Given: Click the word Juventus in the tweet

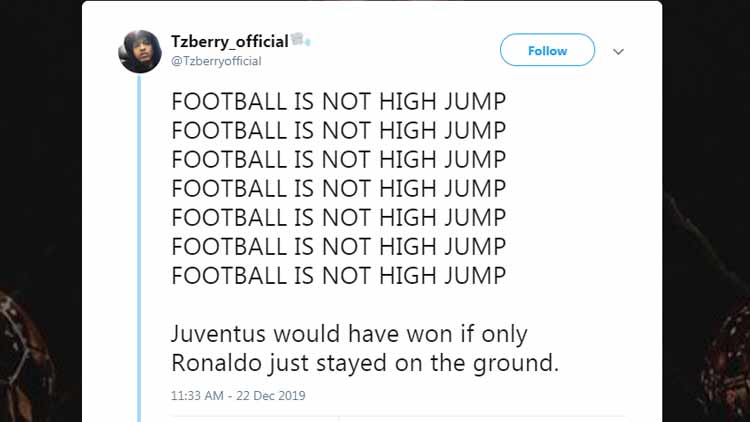Looking at the screenshot, I should [223, 333].
